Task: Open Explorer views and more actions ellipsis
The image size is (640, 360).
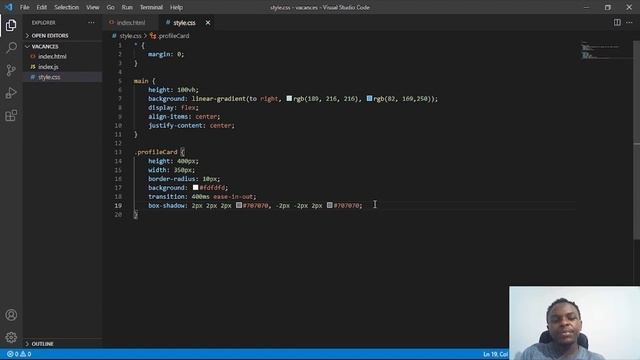Action: tap(91, 23)
